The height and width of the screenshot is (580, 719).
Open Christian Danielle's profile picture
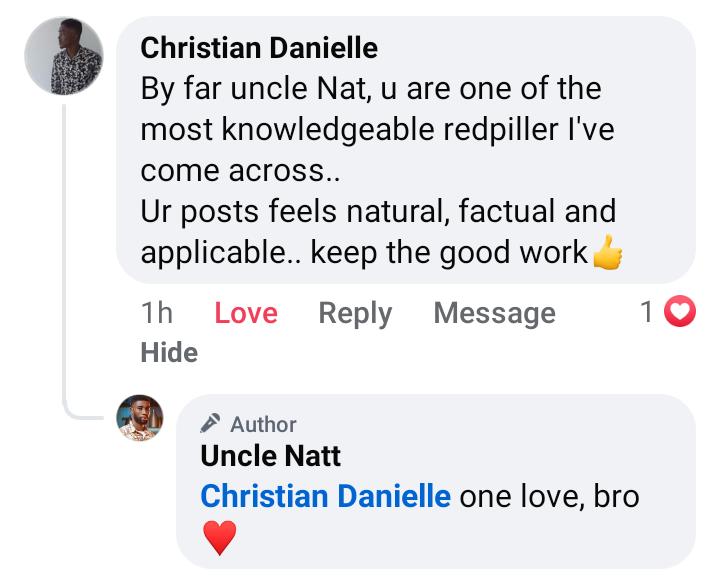click(x=64, y=56)
